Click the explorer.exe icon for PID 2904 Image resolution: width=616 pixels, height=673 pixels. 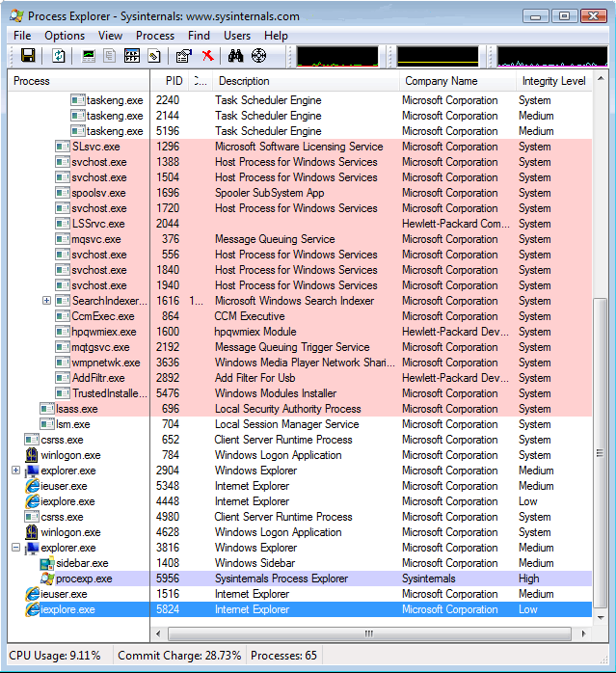pyautogui.click(x=32, y=471)
